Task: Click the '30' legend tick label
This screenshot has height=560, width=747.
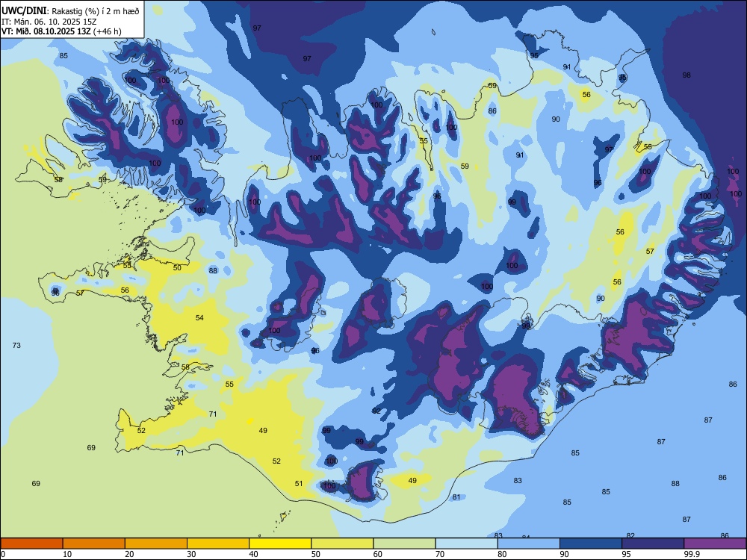Action: point(191,554)
